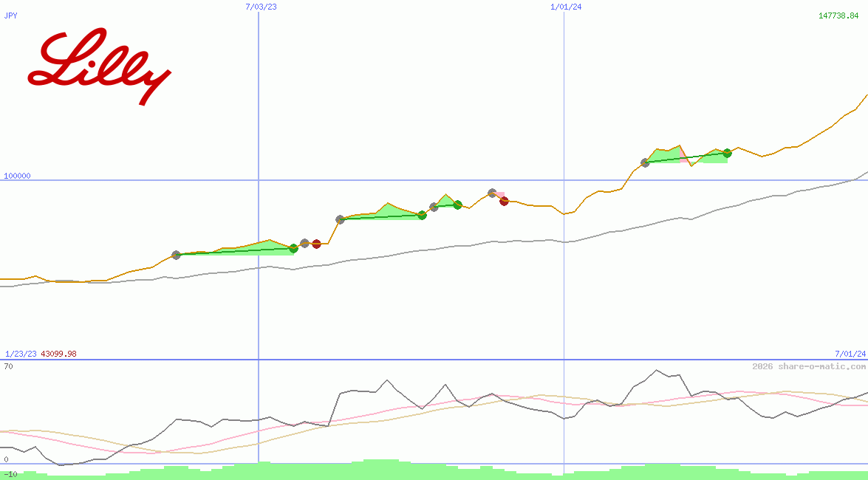The height and width of the screenshot is (480, 868).
Task: Select the rightmost green marker on price line
Action: tap(727, 153)
